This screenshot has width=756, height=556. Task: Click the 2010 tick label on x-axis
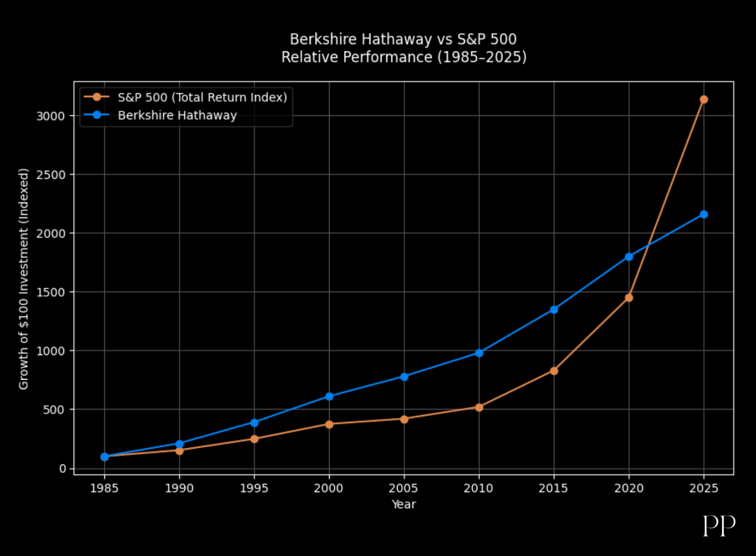[478, 488]
